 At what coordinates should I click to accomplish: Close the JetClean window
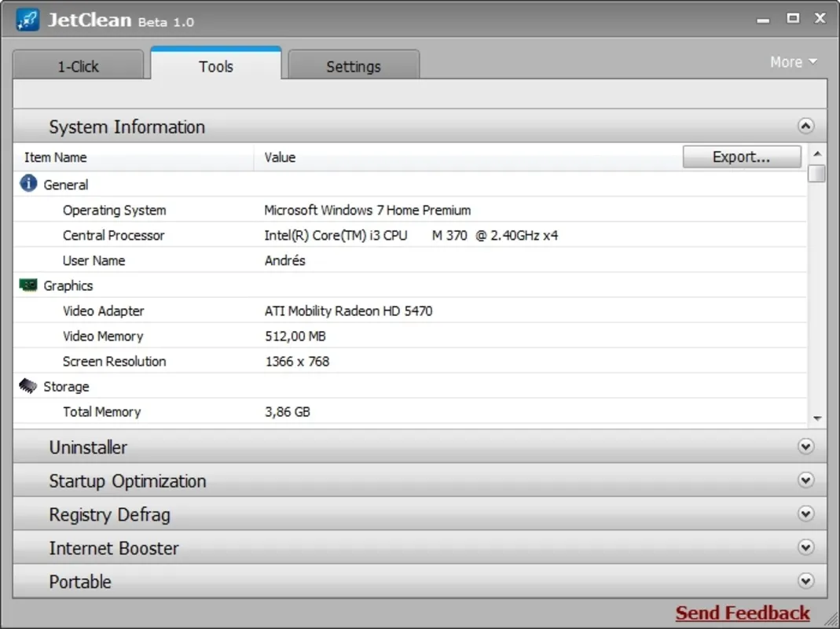coord(820,18)
